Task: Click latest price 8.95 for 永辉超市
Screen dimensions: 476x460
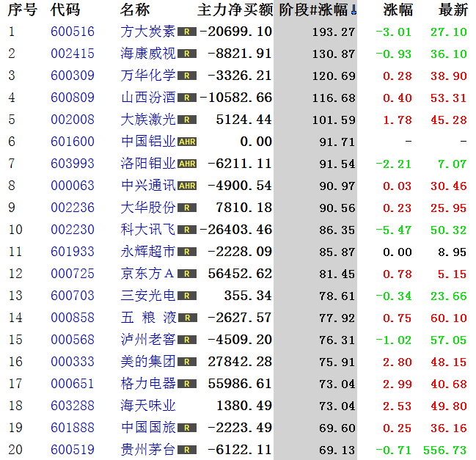Action: (x=453, y=252)
